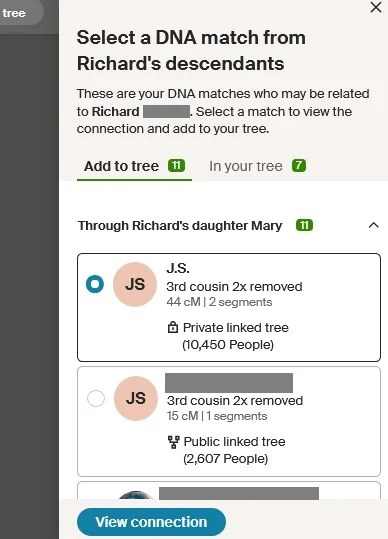The height and width of the screenshot is (539, 388).
Task: Open the Private linked tree link
Action: 235,328
